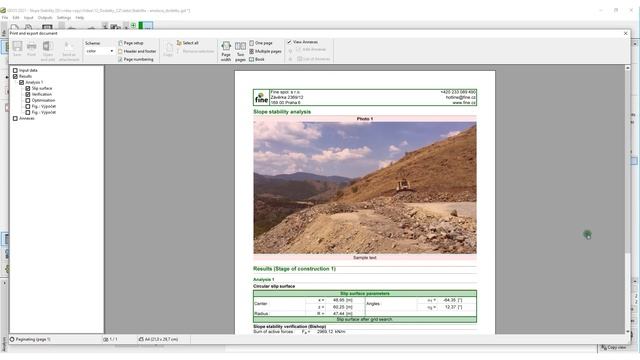Viewport: 640px width, 360px height.
Task: Click the preview scrollbar up arrow
Action: tap(627, 68)
